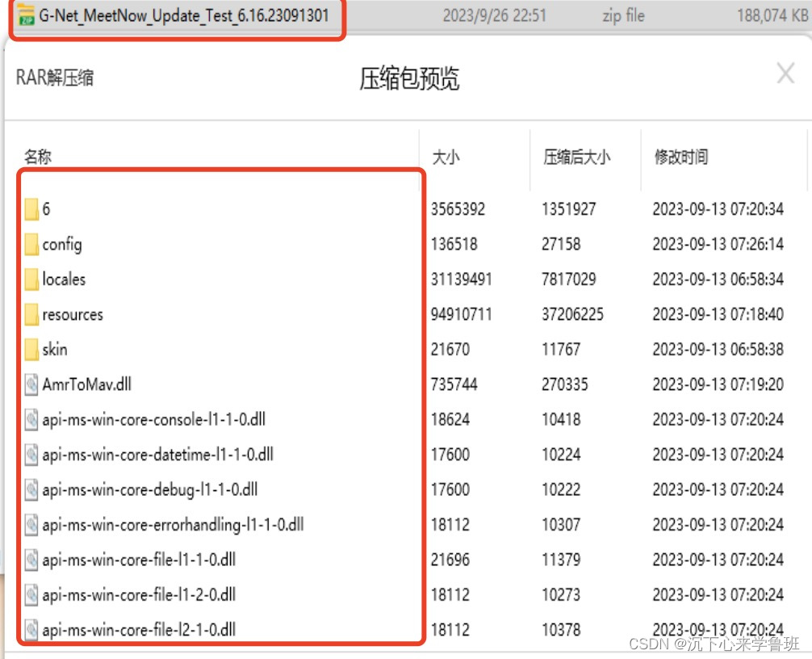
Task: Sort by the 大小 column header
Action: [x=446, y=157]
